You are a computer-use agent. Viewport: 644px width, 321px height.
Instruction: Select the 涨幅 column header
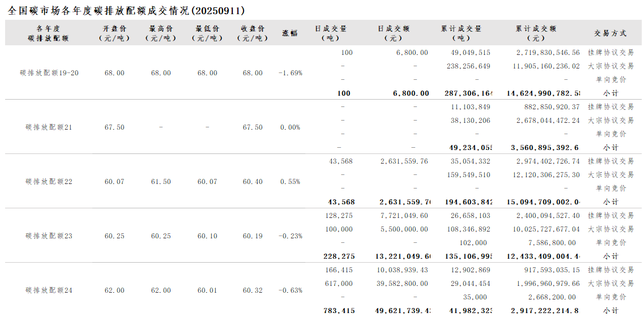click(290, 33)
